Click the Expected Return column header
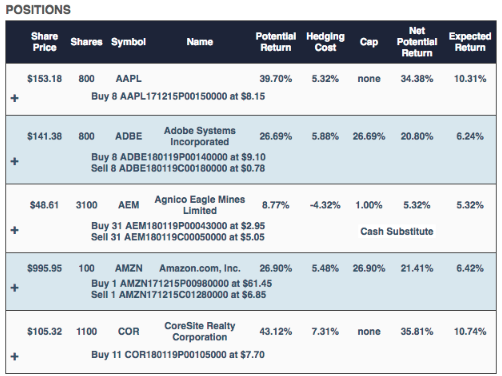The height and width of the screenshot is (376, 502). pyautogui.click(x=470, y=42)
